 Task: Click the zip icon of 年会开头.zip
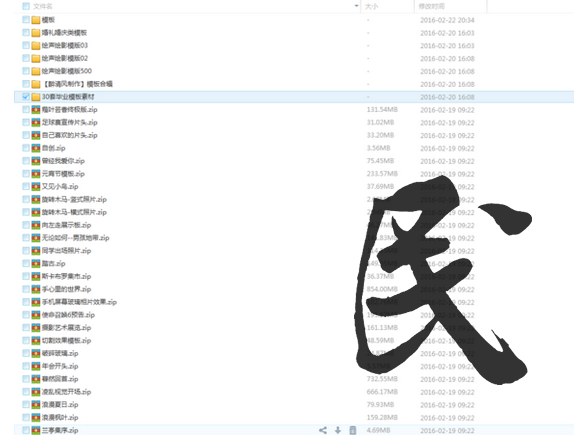36,366
